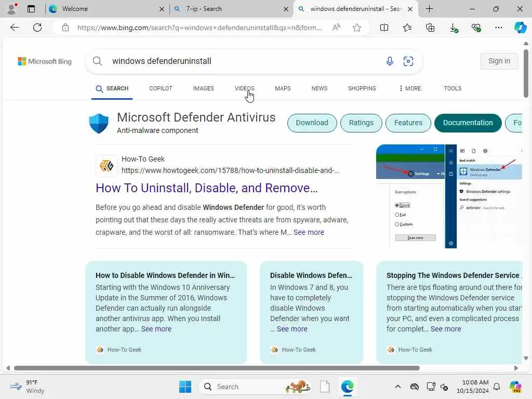
Task: Close the Welcome tab
Action: [x=162, y=9]
